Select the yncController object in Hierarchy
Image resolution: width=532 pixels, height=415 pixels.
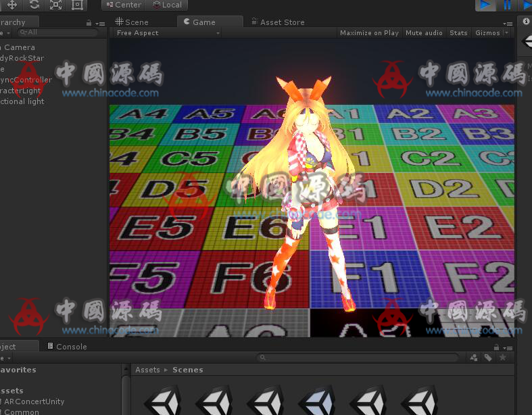click(x=26, y=80)
